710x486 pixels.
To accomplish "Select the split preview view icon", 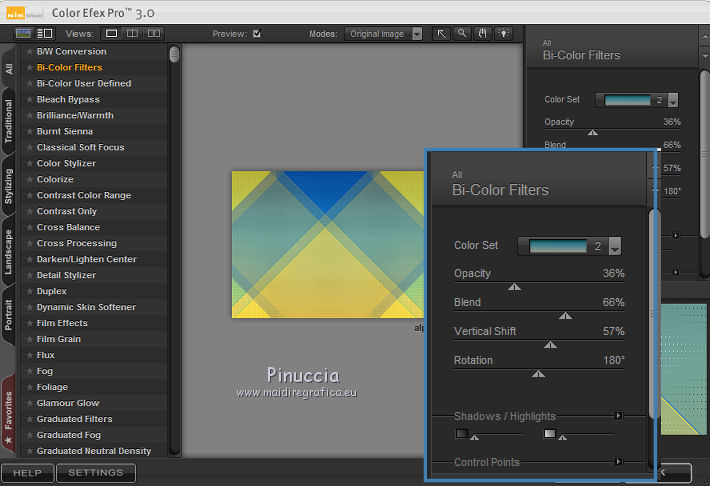I will point(133,33).
